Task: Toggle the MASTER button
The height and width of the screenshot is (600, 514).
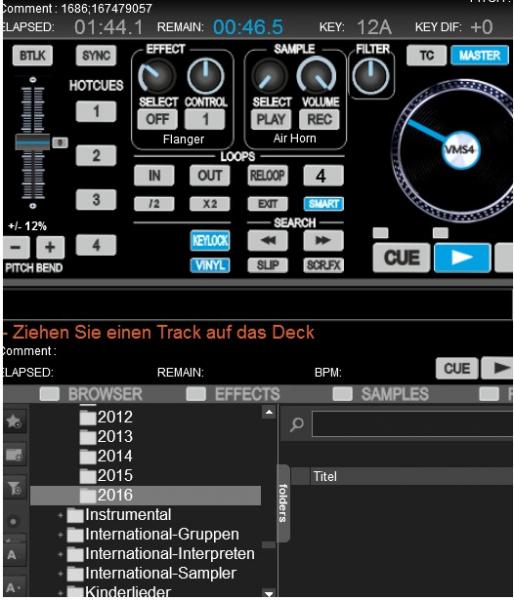Action: pyautogui.click(x=480, y=55)
